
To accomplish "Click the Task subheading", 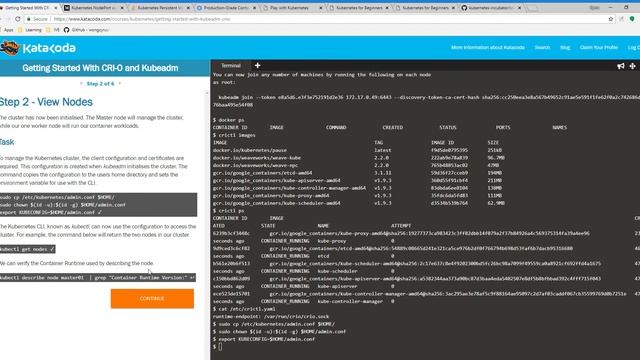I will coord(7,142).
